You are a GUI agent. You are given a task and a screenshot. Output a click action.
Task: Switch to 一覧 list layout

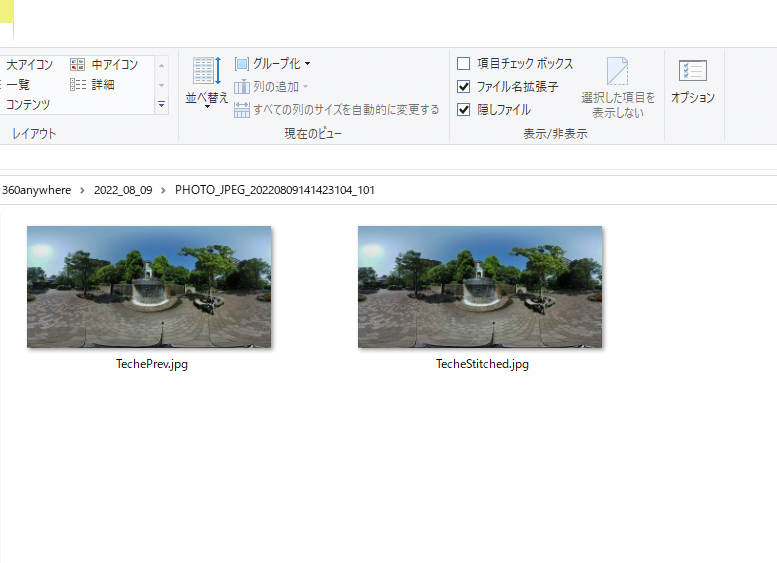(x=16, y=85)
